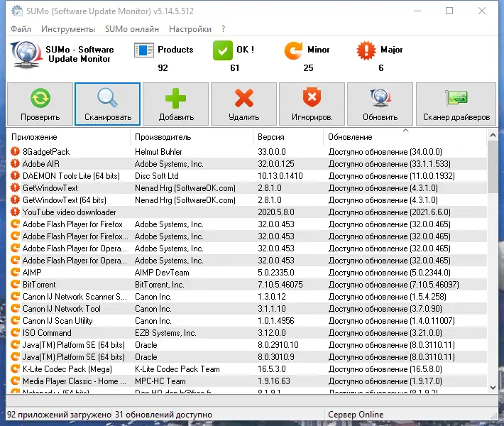Click major icon beside YouTube video downloader
Screen dimensions: 504x426
[x=15, y=212]
